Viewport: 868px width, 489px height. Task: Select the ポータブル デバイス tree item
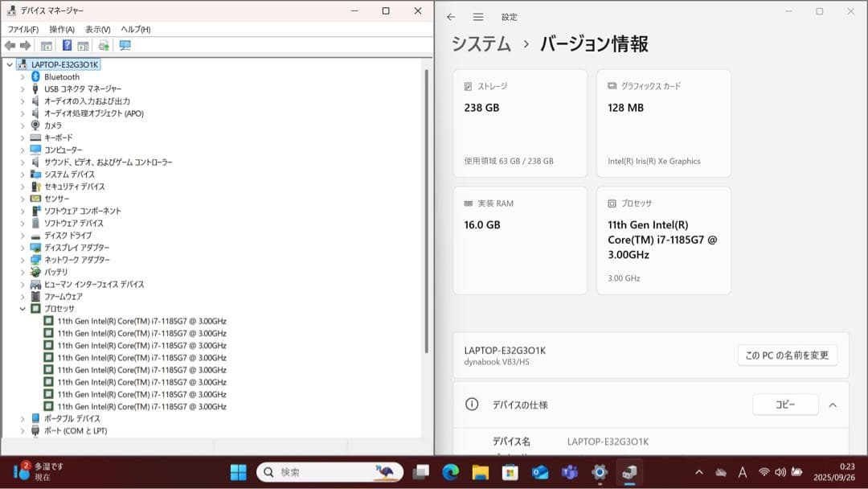tap(72, 419)
